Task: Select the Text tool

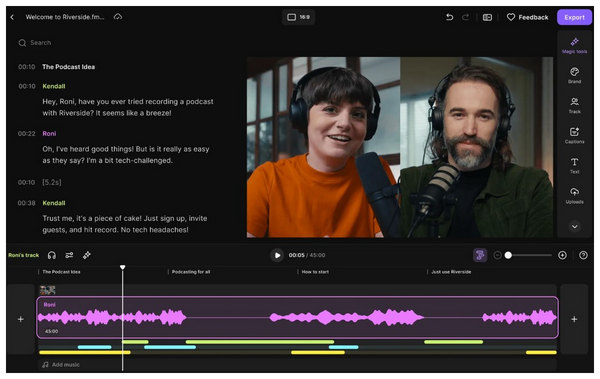Action: [574, 165]
